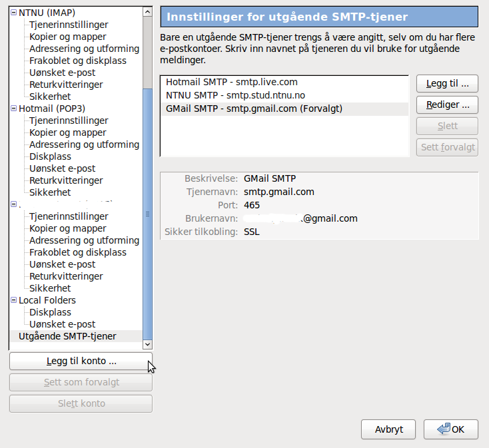Click the account tree scrollbar thumb

click(147, 214)
